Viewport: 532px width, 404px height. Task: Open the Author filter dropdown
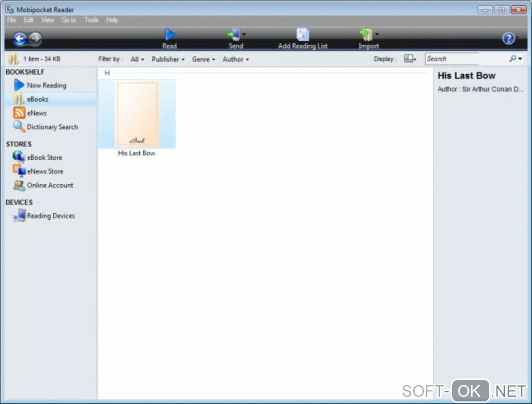click(236, 59)
